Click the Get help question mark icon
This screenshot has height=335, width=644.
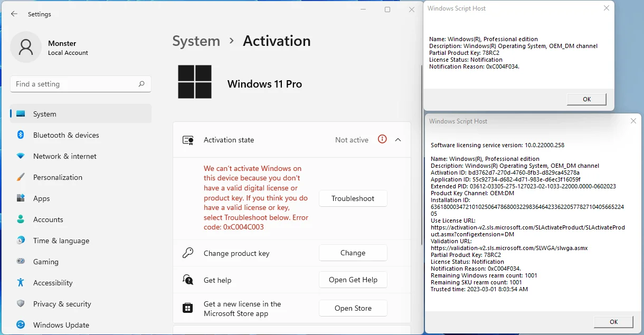[187, 280]
